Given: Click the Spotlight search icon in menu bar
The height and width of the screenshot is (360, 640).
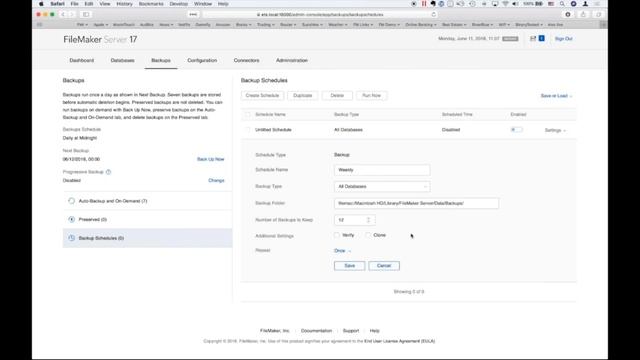Looking at the screenshot, I should [x=562, y=4].
